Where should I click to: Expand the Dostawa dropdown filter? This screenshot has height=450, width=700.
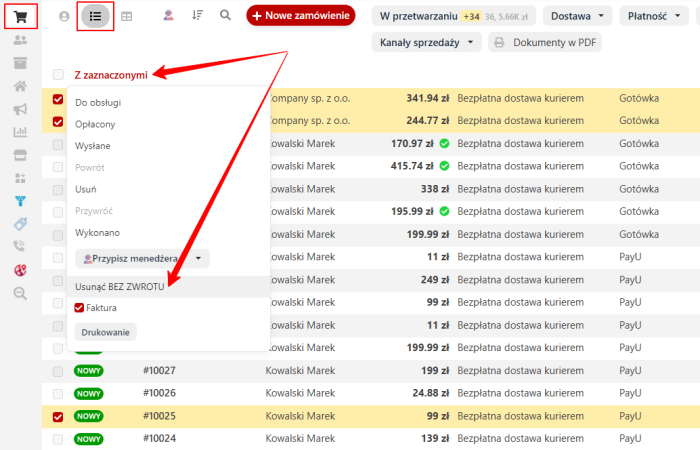(x=577, y=16)
